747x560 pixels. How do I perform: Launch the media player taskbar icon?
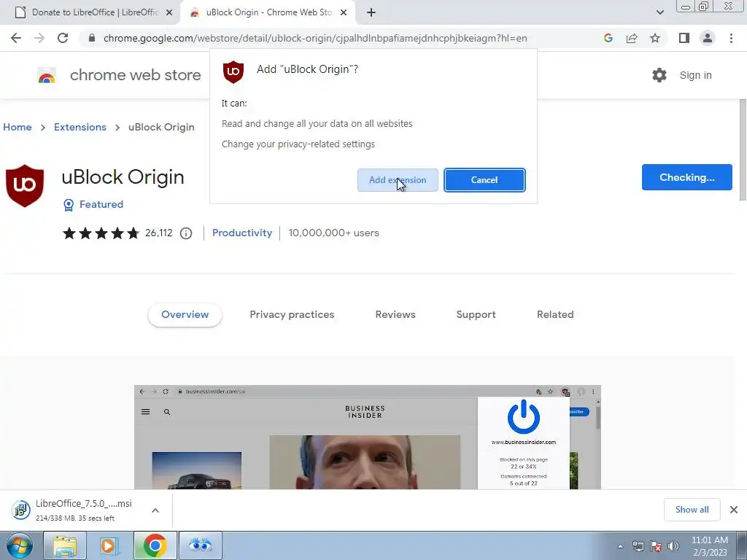click(x=109, y=545)
